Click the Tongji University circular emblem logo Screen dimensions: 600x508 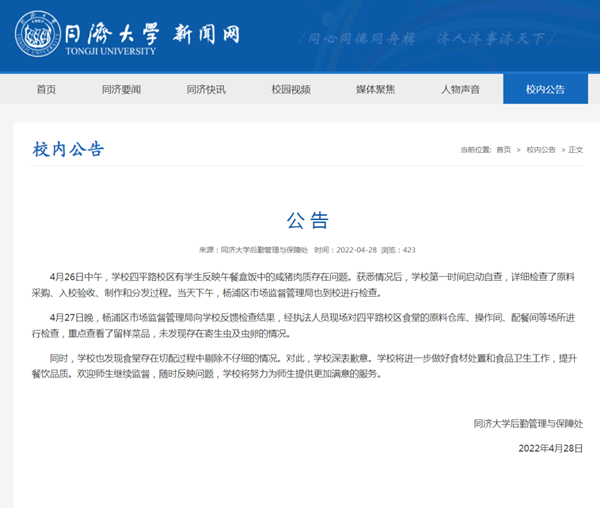click(36, 33)
